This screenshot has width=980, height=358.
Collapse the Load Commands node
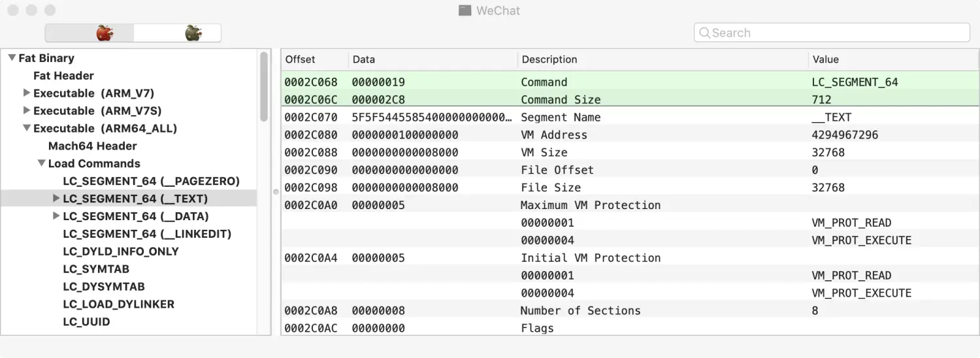click(x=41, y=163)
